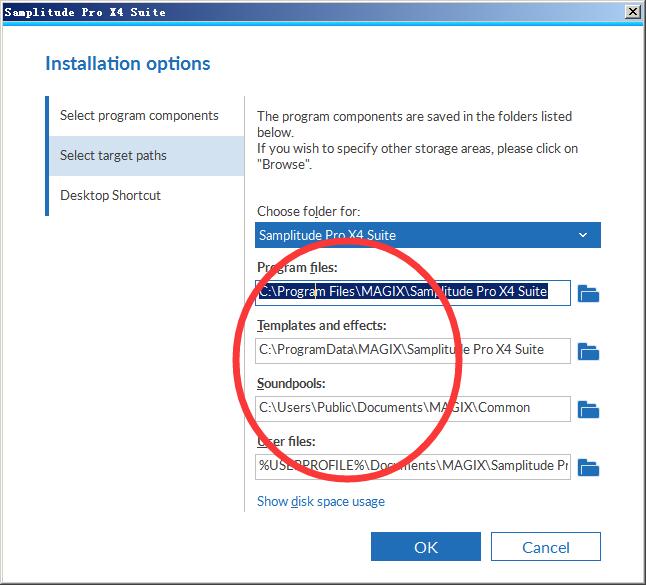
Task: Click the Templates and effects label
Action: point(322,326)
